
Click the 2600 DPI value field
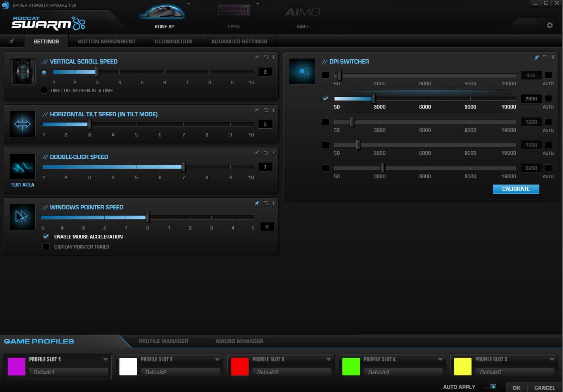click(531, 98)
